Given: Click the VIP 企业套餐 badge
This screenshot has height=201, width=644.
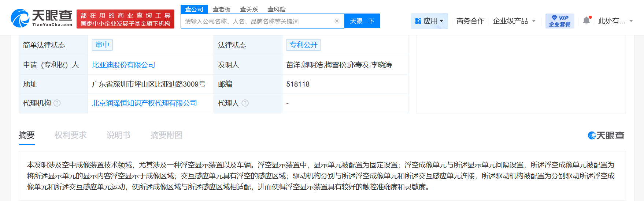Looking at the screenshot, I should click(x=559, y=21).
